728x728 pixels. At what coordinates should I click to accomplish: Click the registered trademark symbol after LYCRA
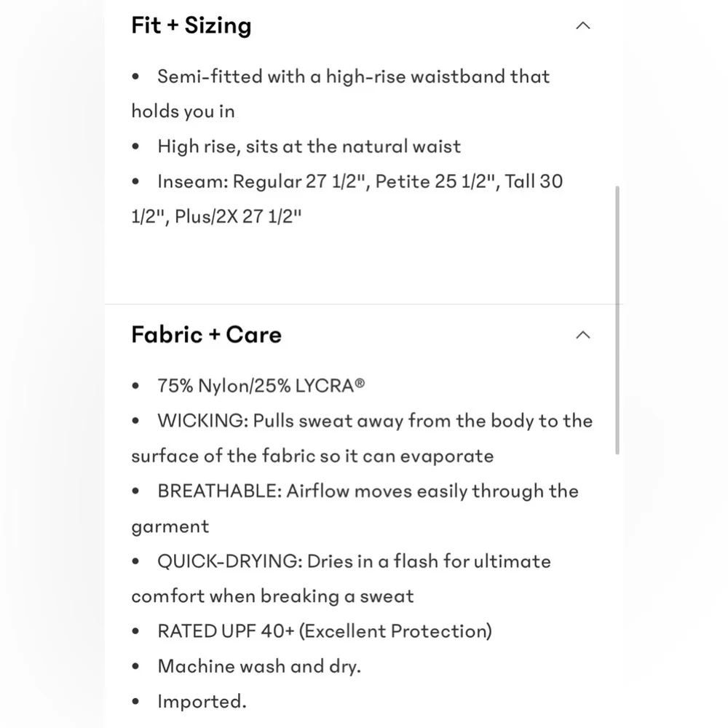(360, 384)
